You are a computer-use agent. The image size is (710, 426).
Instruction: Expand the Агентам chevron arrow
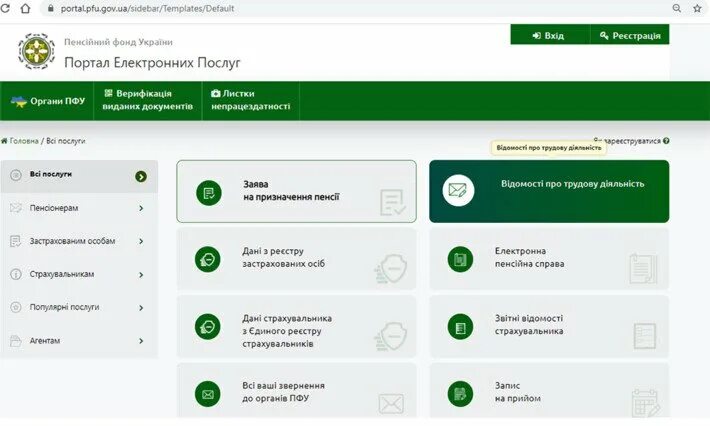[141, 341]
